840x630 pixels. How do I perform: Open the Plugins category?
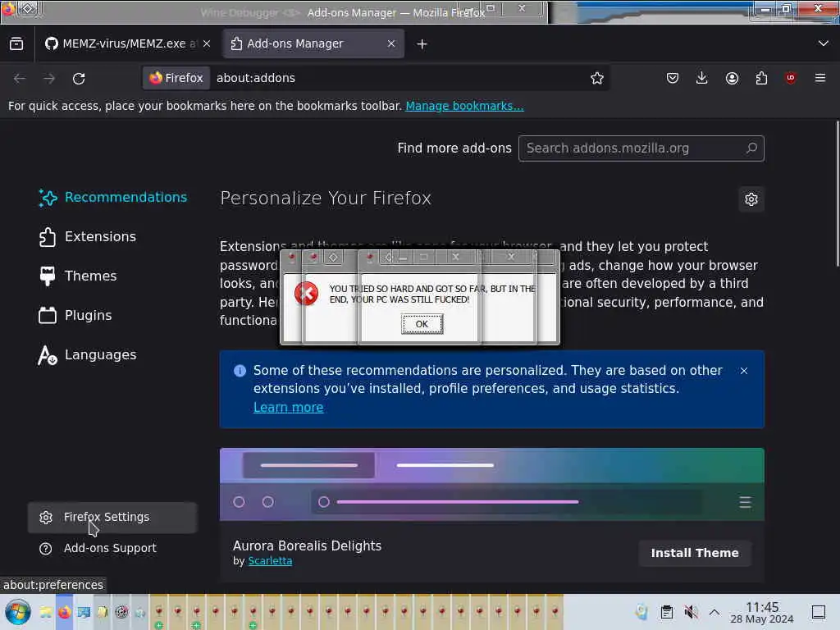[75, 316]
